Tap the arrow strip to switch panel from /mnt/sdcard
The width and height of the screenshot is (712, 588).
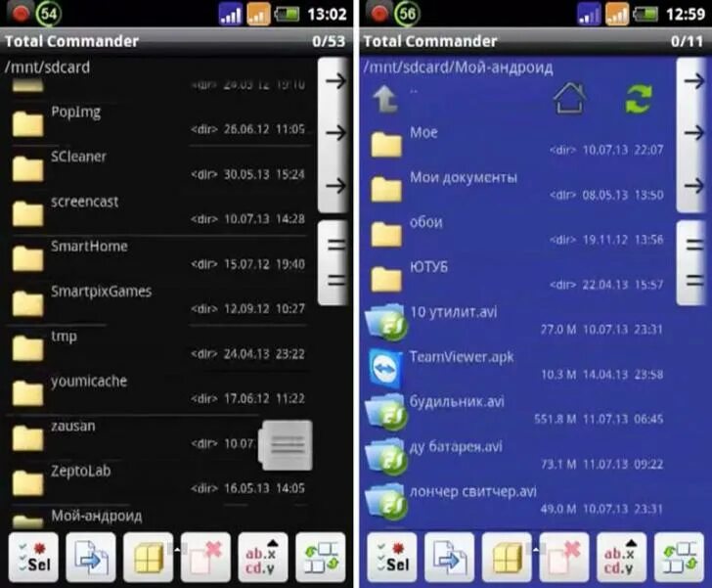tap(335, 135)
